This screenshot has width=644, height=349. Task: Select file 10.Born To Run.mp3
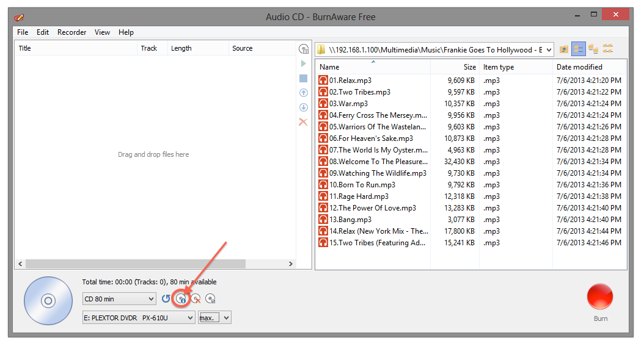coord(362,185)
